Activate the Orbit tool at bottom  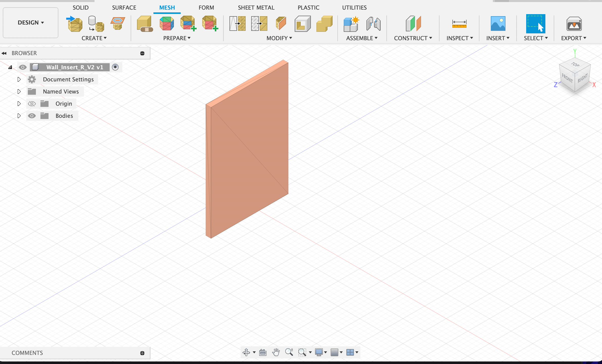tap(246, 352)
